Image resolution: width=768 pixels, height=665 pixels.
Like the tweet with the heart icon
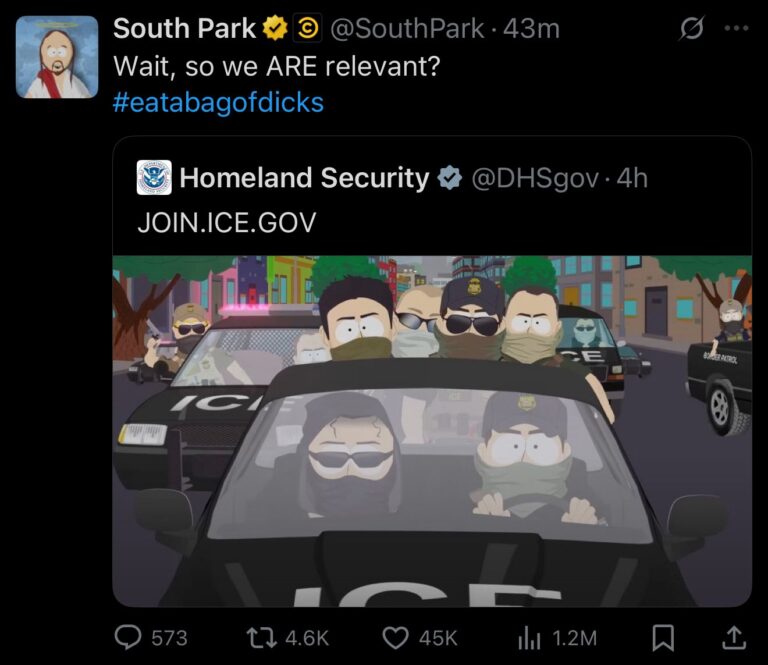[x=397, y=637]
